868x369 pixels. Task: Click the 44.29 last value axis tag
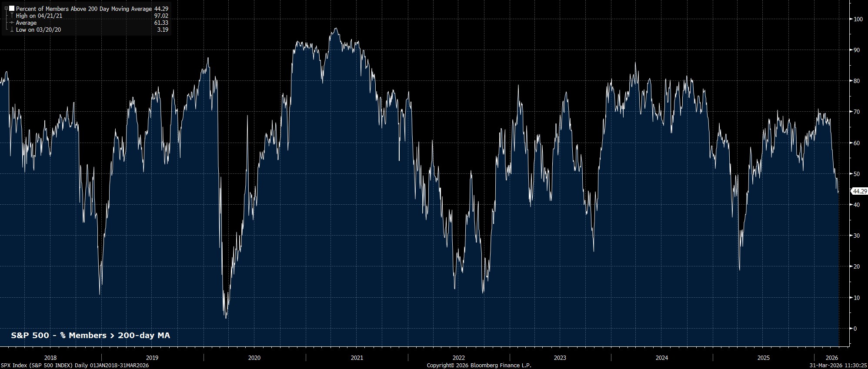859,191
